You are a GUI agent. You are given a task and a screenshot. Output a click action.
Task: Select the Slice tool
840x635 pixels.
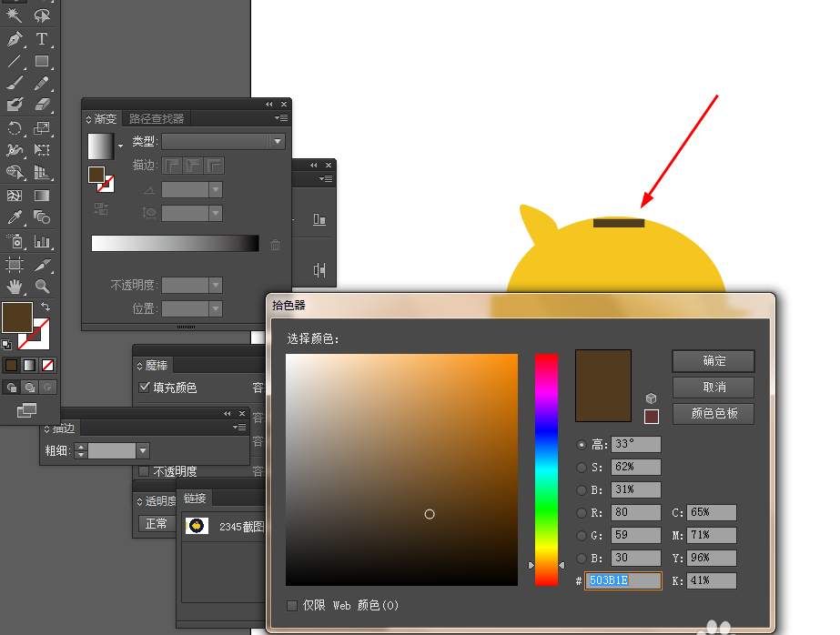42,265
